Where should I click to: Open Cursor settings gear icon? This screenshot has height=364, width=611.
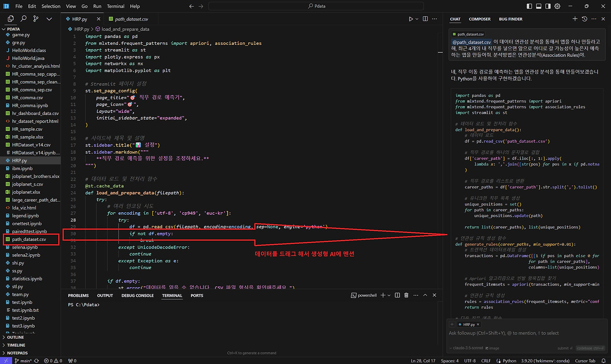click(558, 6)
